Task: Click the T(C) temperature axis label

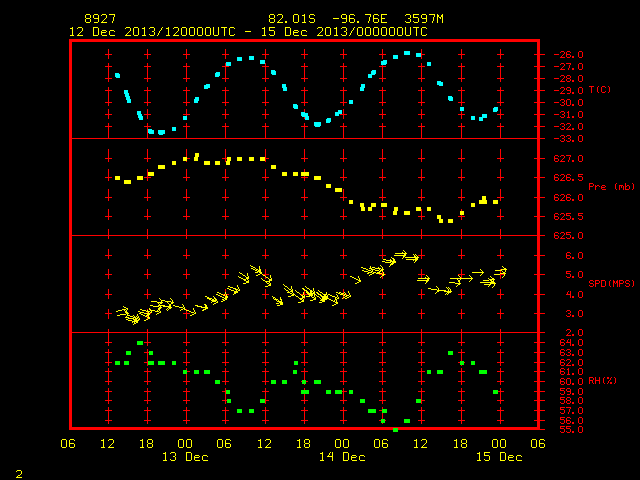Action: 600,90
